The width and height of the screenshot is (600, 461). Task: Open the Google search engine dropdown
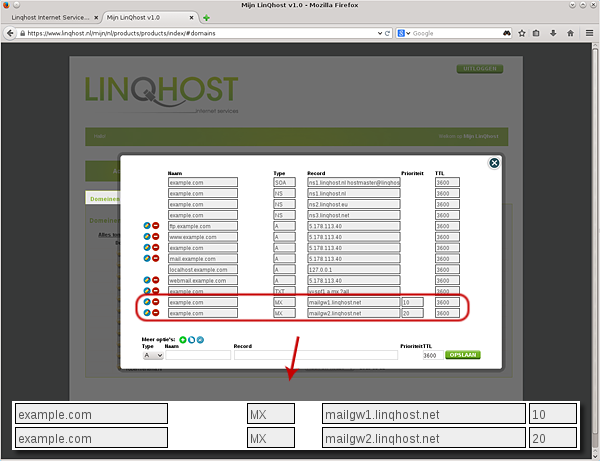pyautogui.click(x=404, y=33)
